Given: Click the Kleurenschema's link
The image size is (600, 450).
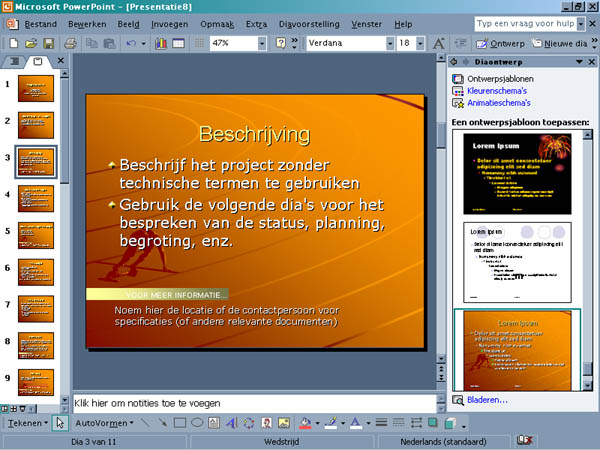Looking at the screenshot, I should tap(498, 89).
